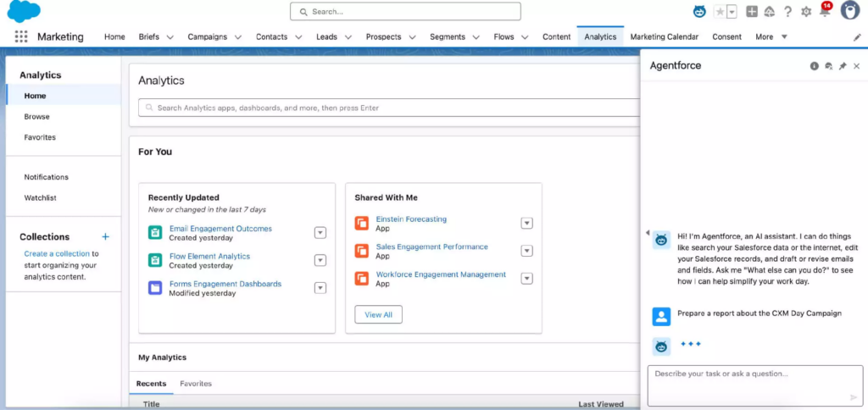Select Browse in the Analytics sidebar
The image size is (868, 410).
[36, 117]
